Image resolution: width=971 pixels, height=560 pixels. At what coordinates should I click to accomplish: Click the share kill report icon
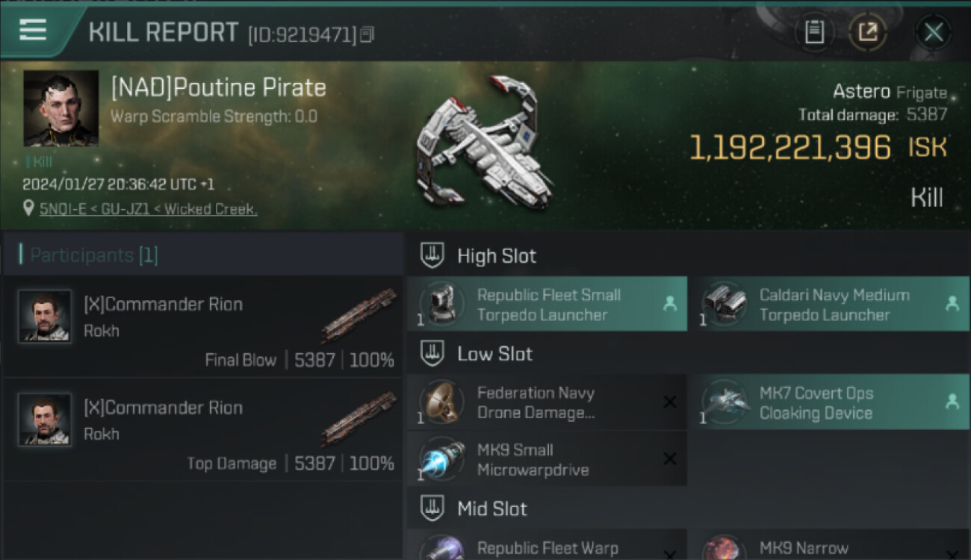click(x=867, y=31)
